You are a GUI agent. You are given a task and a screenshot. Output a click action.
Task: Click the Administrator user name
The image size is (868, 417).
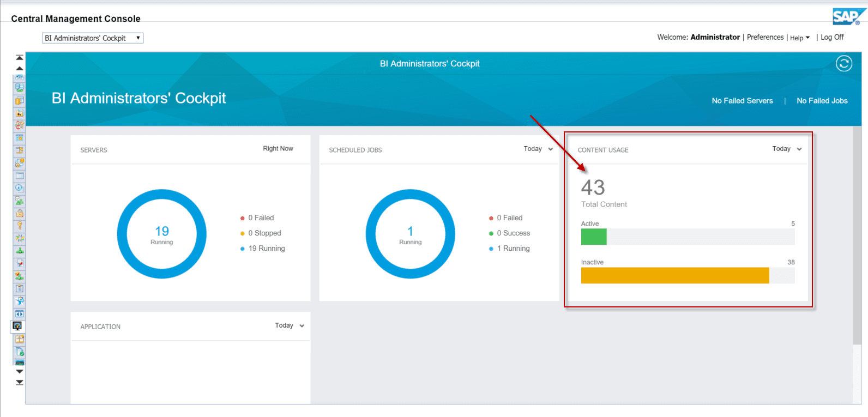[x=715, y=37]
